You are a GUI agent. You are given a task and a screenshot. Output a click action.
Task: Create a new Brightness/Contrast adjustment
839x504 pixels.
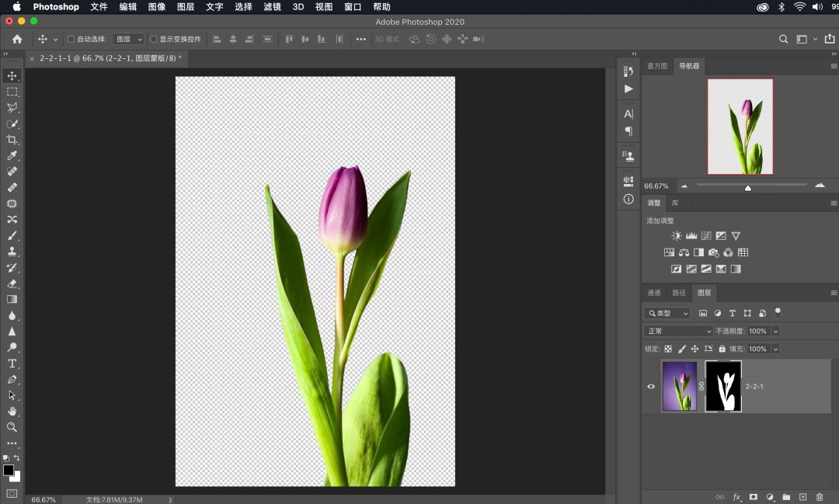tap(676, 235)
